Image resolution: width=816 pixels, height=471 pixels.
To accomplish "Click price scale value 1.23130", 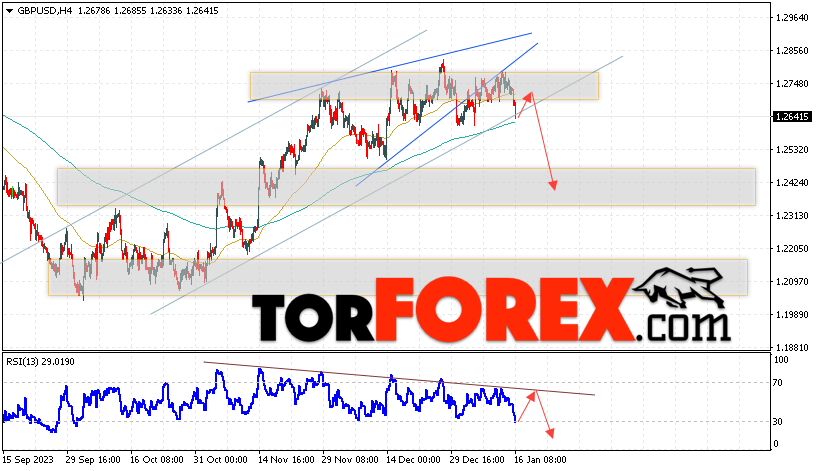I will click(x=792, y=215).
